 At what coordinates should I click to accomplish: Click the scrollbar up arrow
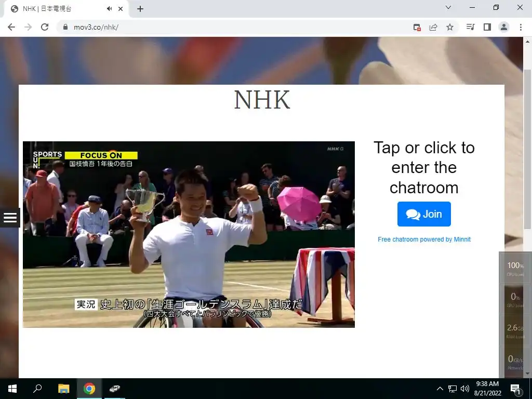coord(527,42)
